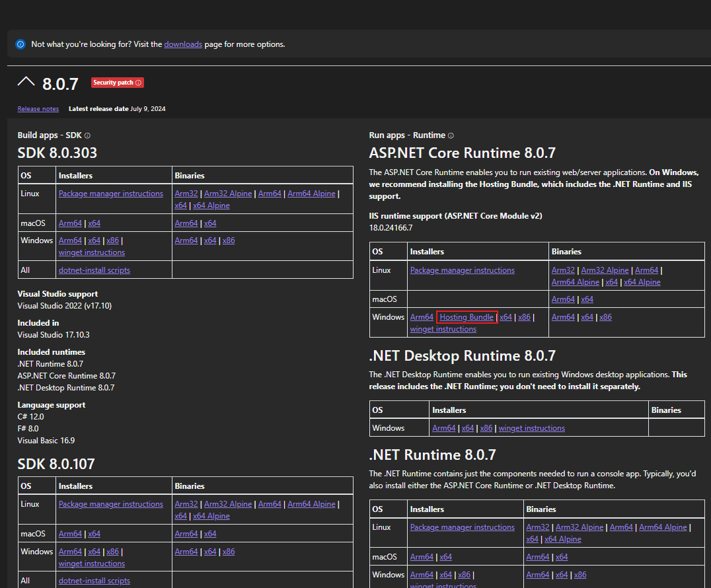
Task: Click info icon beside Build apps - SDK
Action: 87,135
